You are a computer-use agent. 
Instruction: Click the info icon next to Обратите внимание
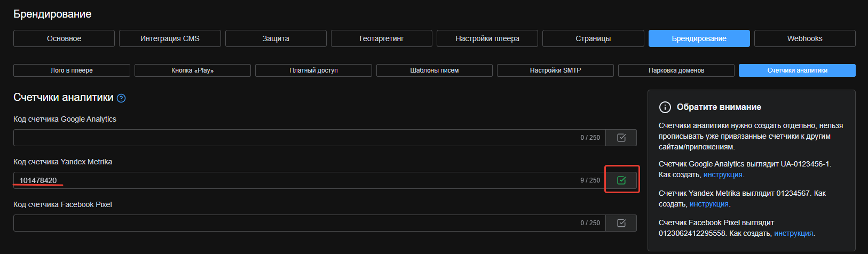pyautogui.click(x=665, y=107)
